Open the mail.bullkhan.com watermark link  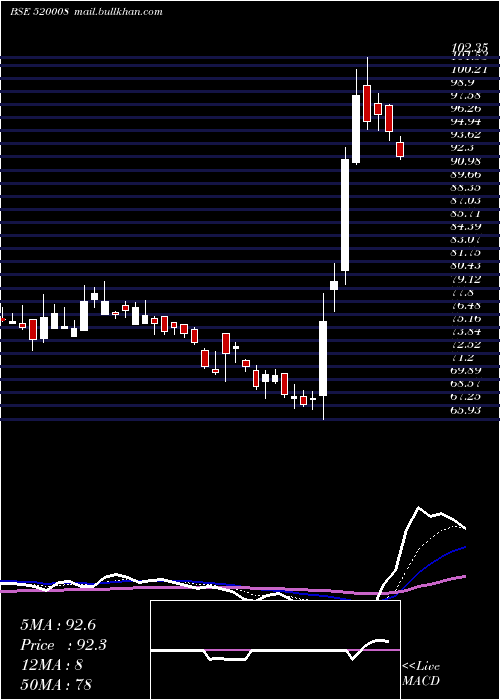click(x=117, y=12)
